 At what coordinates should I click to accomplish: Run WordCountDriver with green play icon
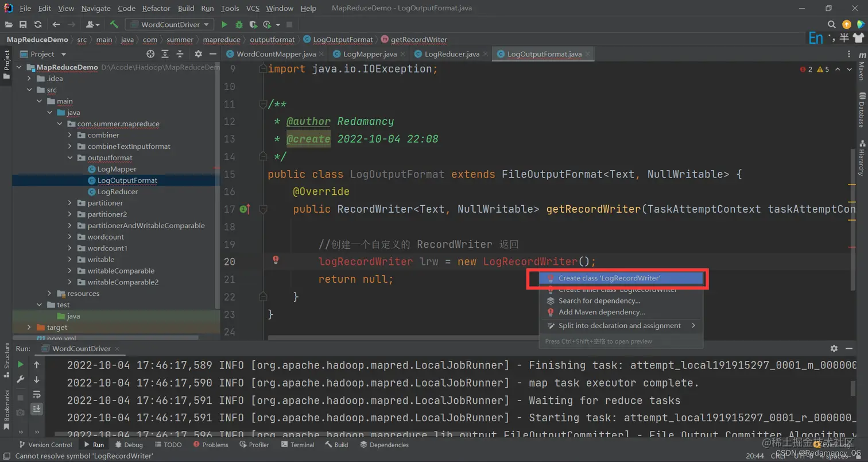224,25
